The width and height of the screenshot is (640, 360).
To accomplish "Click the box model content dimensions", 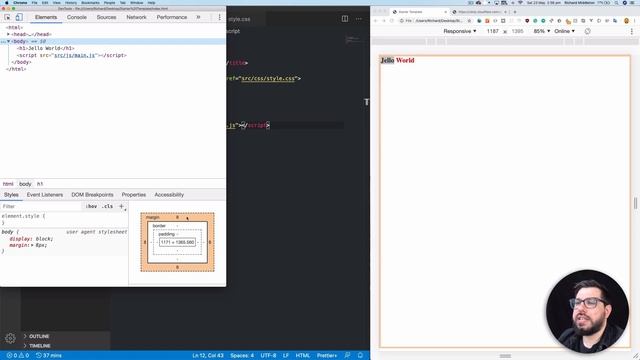I will (x=177, y=242).
